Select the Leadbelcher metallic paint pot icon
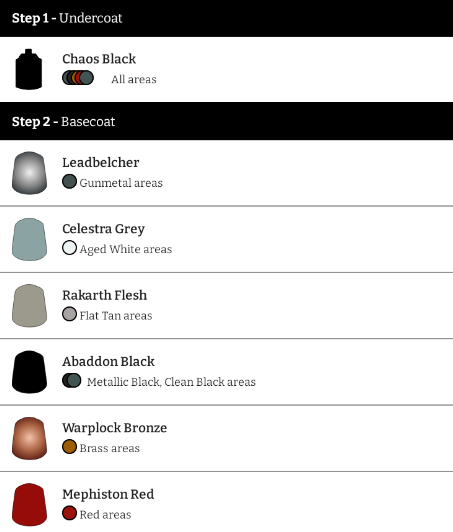The height and width of the screenshot is (532, 453). tap(30, 173)
